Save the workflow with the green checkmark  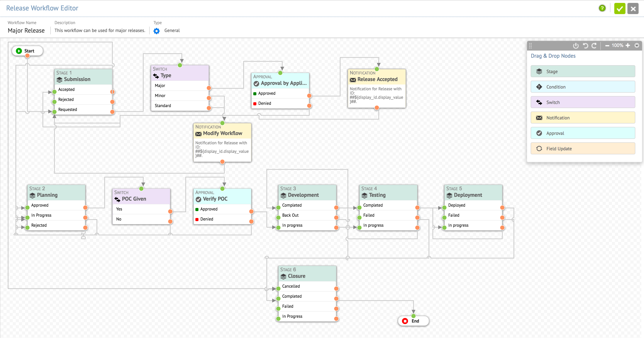point(619,9)
